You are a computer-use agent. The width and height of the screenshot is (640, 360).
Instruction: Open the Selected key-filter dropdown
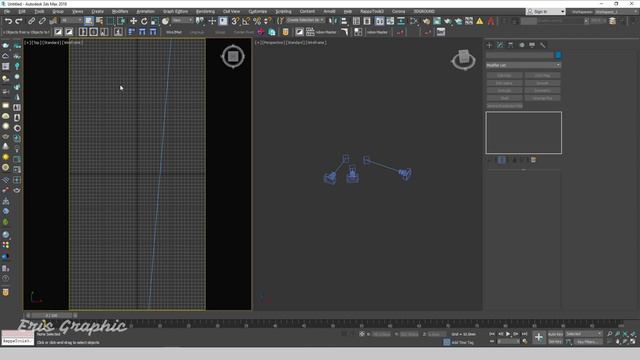tap(584, 334)
